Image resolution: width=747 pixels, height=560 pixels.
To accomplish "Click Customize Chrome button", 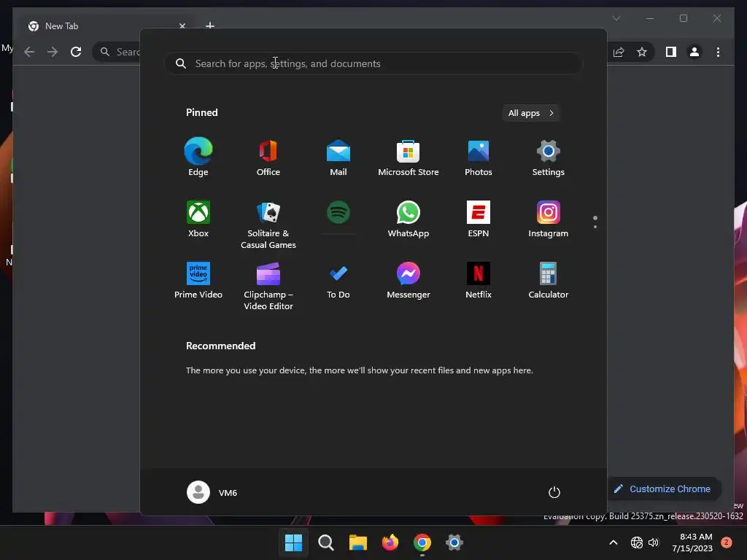I will (663, 489).
